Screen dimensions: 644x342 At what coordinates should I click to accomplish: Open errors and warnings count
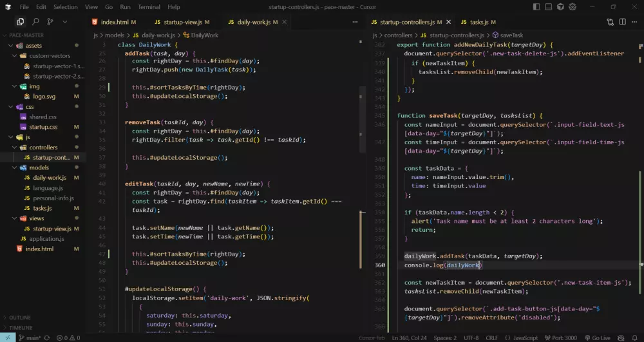point(68,338)
